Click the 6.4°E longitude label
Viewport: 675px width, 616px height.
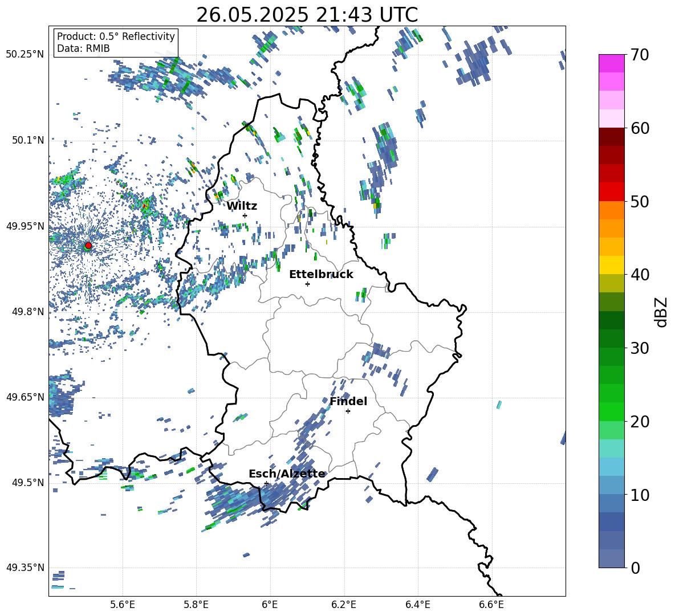coord(417,605)
